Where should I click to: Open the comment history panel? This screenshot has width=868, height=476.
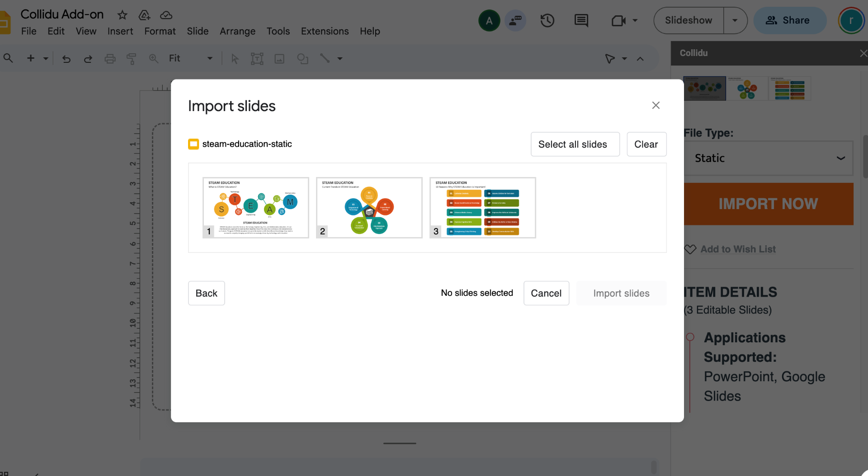click(581, 20)
